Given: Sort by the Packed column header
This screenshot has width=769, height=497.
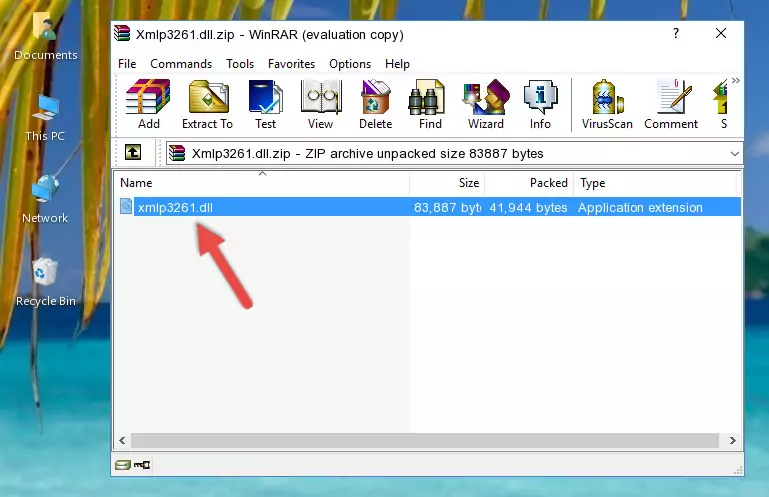Looking at the screenshot, I should coord(529,183).
